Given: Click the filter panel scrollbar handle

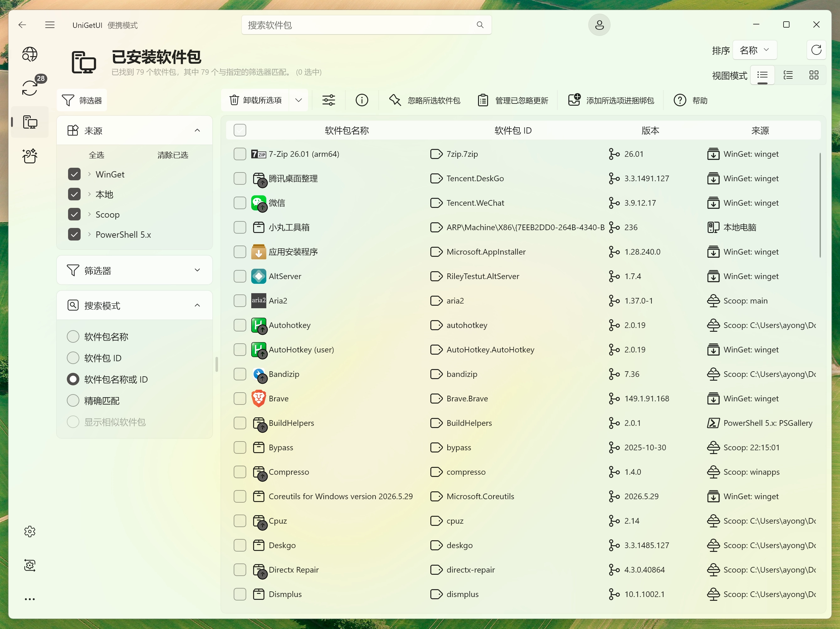Looking at the screenshot, I should coord(216,364).
